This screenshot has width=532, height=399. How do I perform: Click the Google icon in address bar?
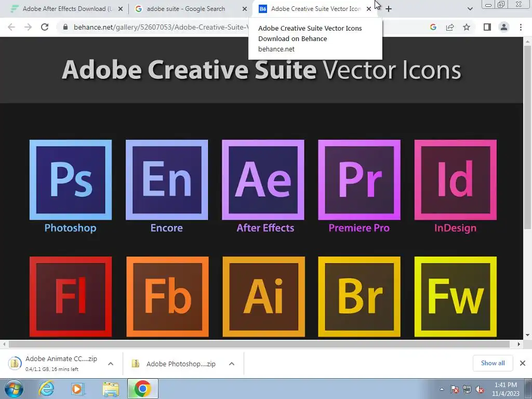coord(433,27)
